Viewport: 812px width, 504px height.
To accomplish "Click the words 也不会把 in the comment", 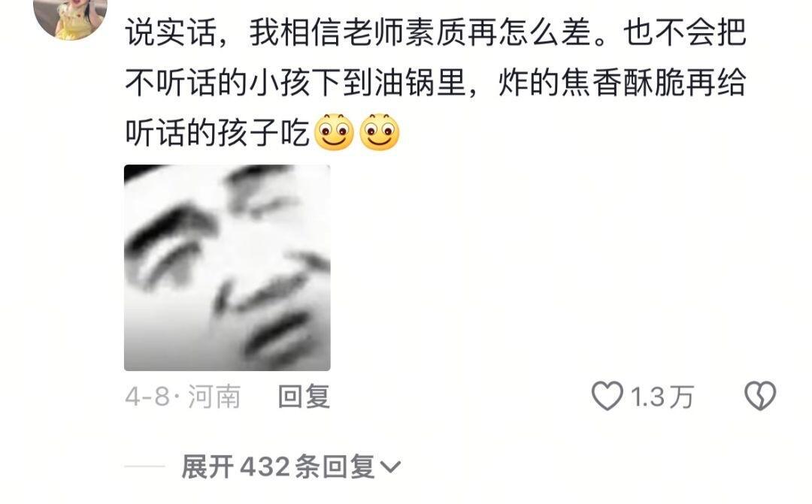I will 685,32.
